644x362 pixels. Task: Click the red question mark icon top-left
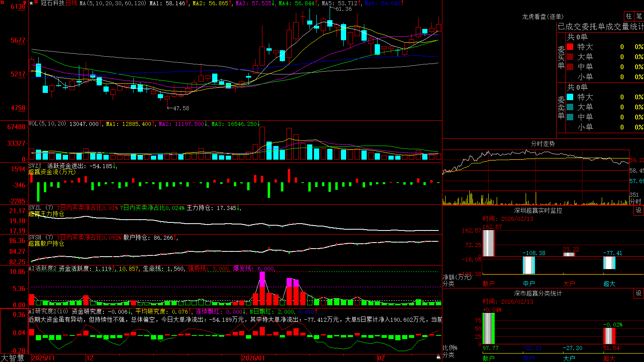click(25, 3)
